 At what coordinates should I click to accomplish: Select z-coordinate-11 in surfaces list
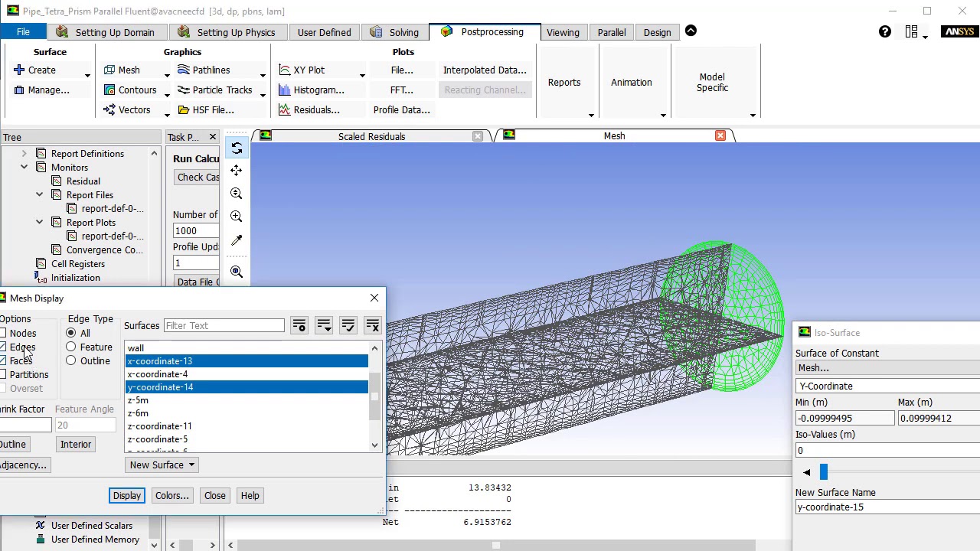[247, 426]
